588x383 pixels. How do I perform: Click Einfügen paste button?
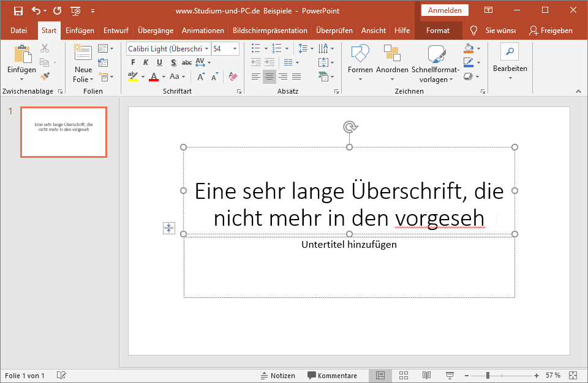click(x=22, y=62)
